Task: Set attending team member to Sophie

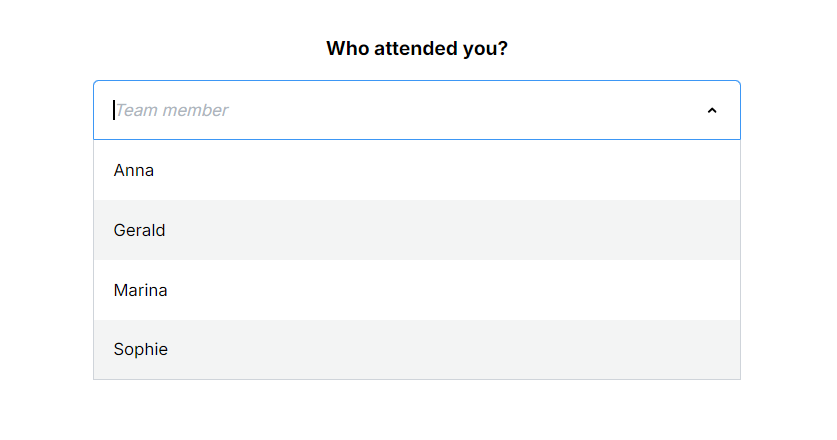Action: tap(140, 350)
